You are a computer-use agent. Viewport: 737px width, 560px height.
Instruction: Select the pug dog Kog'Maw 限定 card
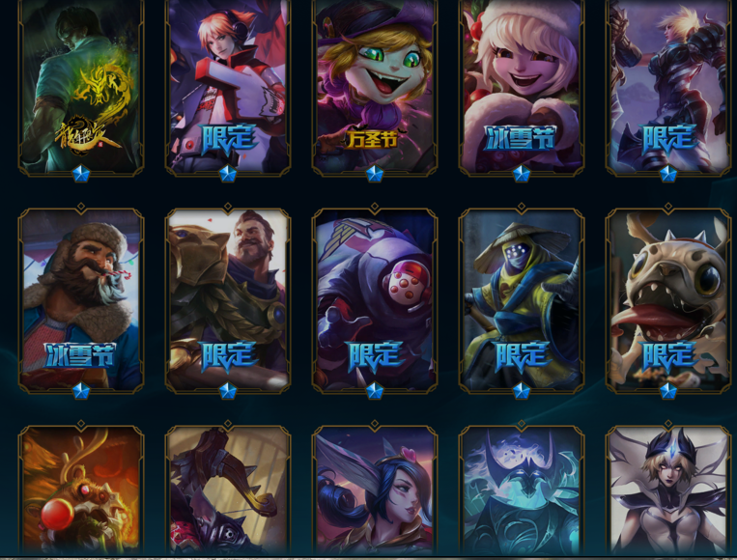[x=667, y=299]
